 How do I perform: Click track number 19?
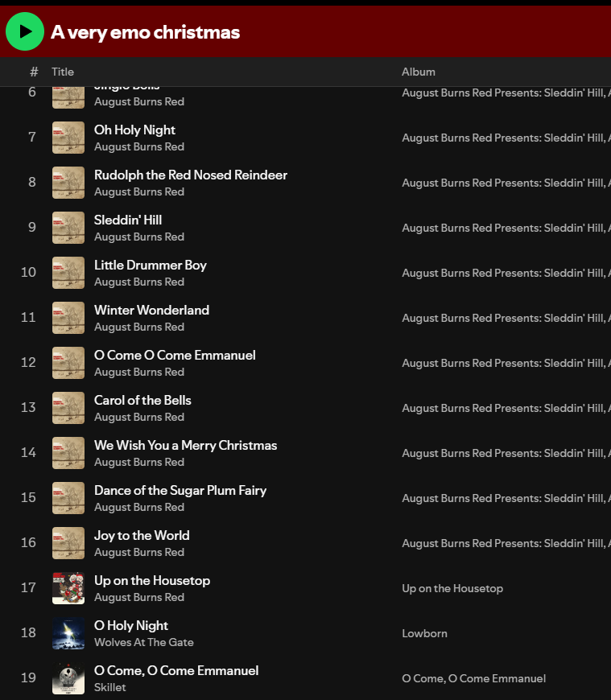click(x=28, y=678)
